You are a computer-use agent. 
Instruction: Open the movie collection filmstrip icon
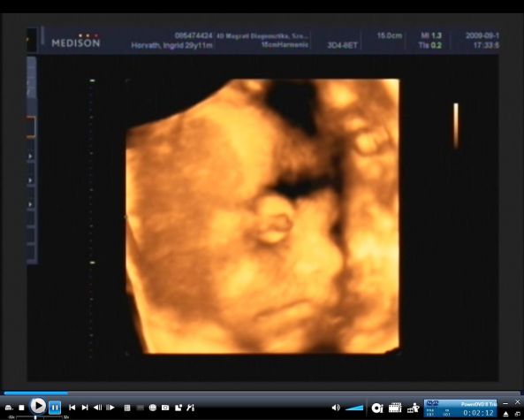395,408
